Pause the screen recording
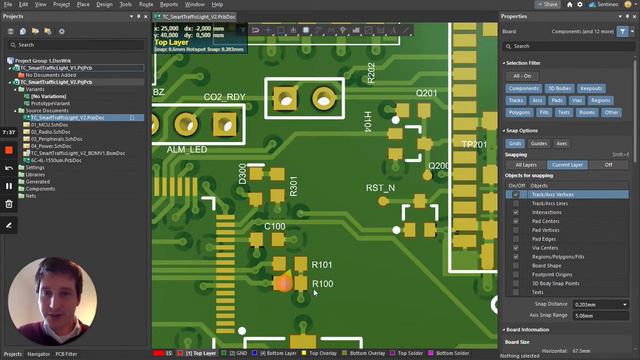640x360 pixels. tap(9, 186)
